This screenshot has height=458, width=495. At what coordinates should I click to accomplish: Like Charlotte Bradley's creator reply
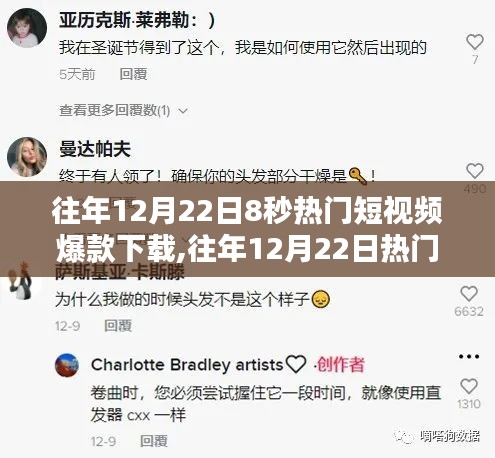469,386
